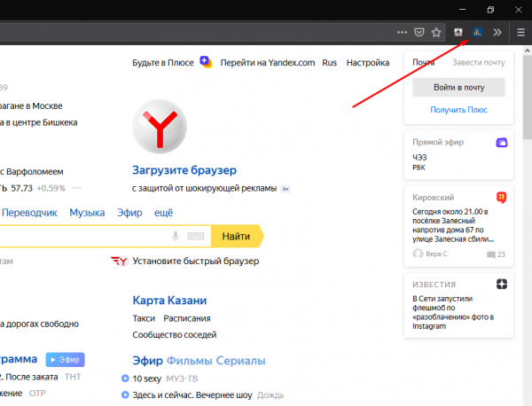
Task: Select the ЧЭЗ РБК broadcast entry
Action: pos(419,162)
